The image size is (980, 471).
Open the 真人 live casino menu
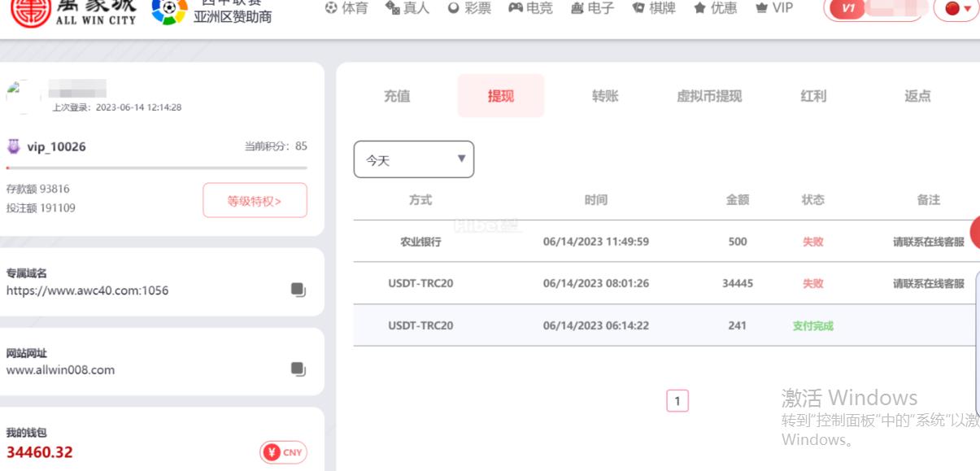(407, 8)
